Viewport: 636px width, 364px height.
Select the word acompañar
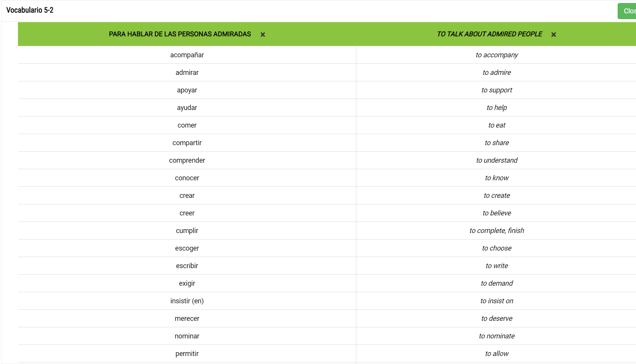point(187,55)
